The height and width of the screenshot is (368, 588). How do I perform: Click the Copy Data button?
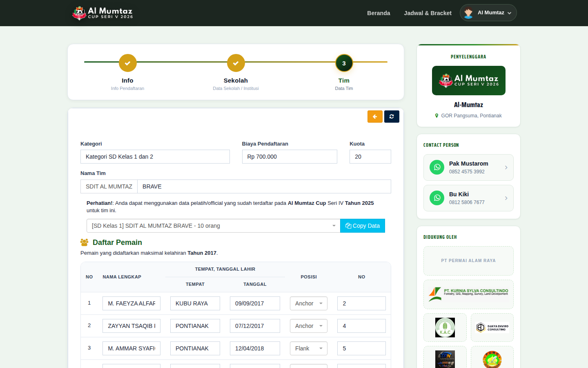point(363,226)
